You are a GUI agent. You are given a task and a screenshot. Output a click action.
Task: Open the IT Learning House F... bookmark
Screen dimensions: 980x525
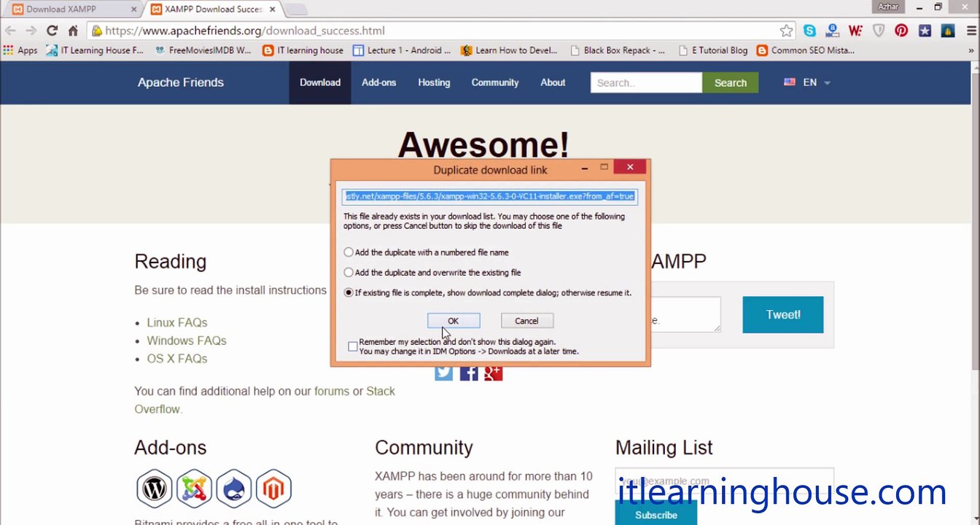95,50
